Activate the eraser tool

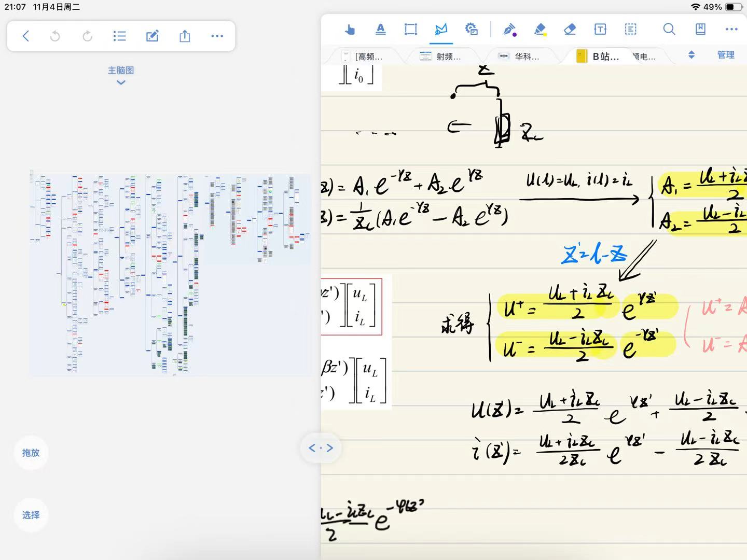570,30
